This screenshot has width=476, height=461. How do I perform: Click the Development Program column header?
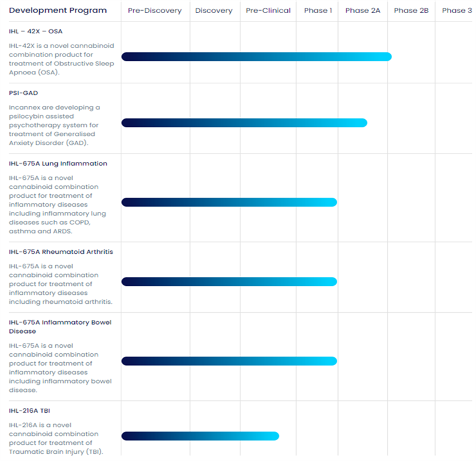tap(58, 11)
